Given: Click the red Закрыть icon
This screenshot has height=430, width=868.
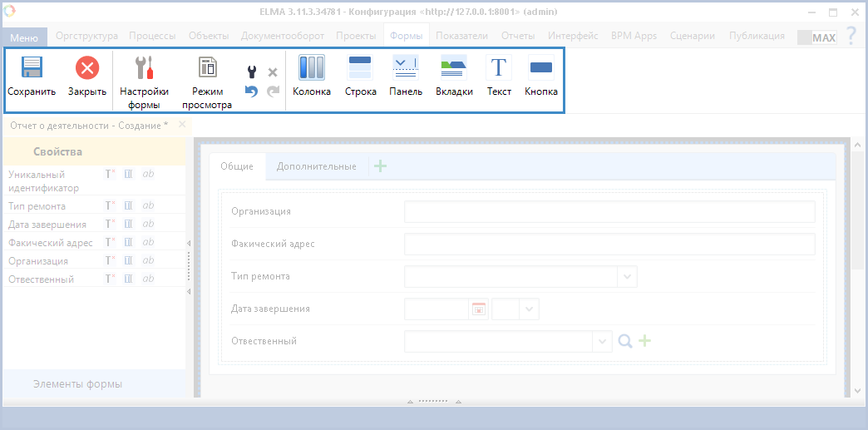Looking at the screenshot, I should tap(86, 68).
